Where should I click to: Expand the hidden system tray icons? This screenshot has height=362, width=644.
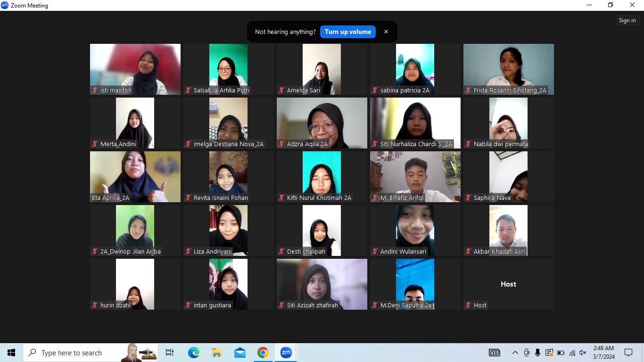[x=515, y=353]
